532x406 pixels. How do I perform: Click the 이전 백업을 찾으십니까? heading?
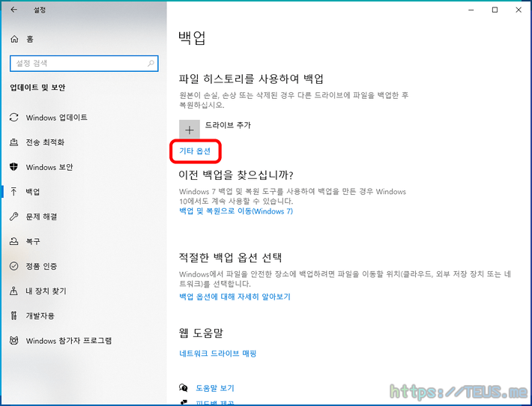pos(236,175)
